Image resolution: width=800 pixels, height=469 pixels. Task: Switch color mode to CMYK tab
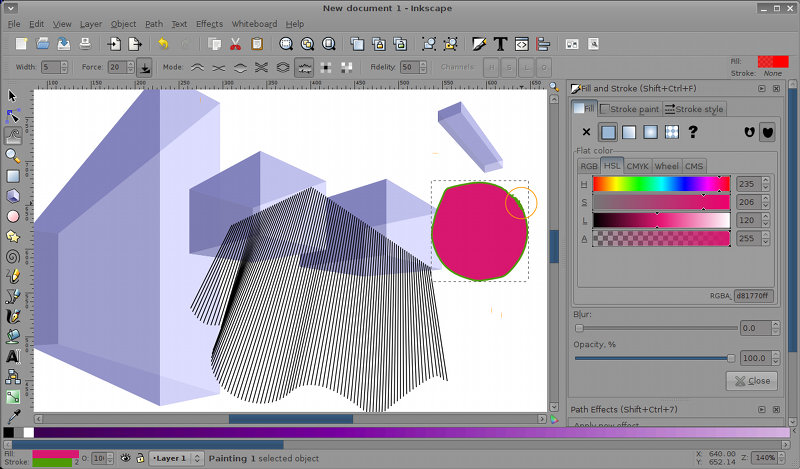click(x=638, y=165)
